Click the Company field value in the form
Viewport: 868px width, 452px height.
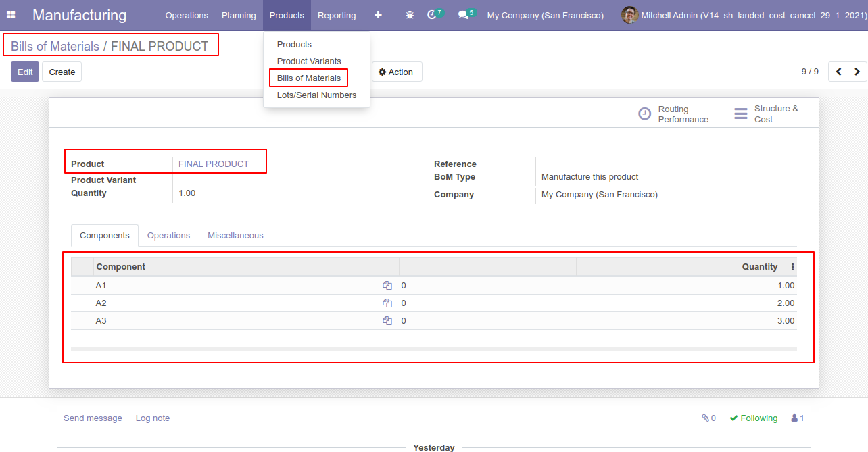tap(600, 195)
